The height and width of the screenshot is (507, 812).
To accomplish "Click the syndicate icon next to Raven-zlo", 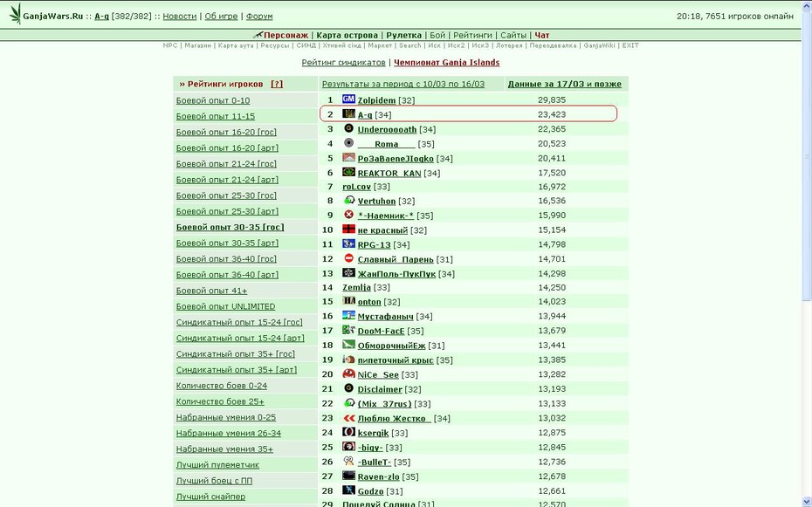I will [x=348, y=476].
